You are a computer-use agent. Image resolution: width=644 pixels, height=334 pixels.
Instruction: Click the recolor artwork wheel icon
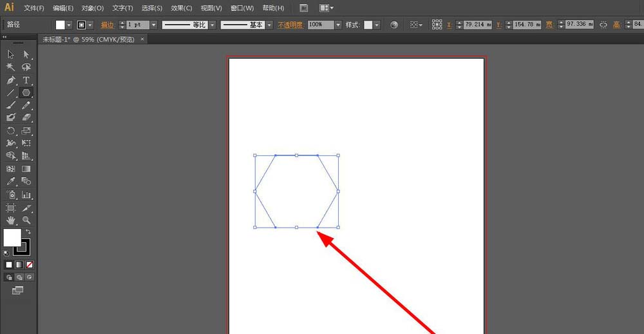click(394, 25)
